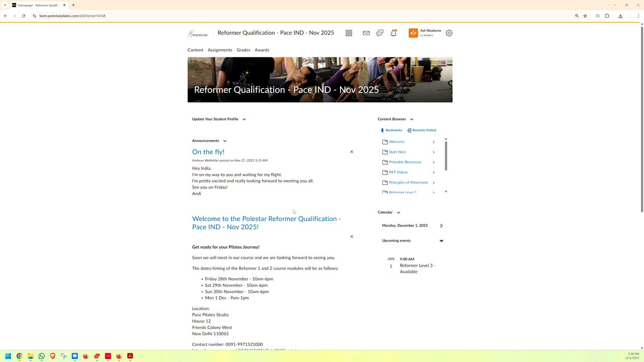
Task: Click the PAT Videos folder icon
Action: [385, 172]
